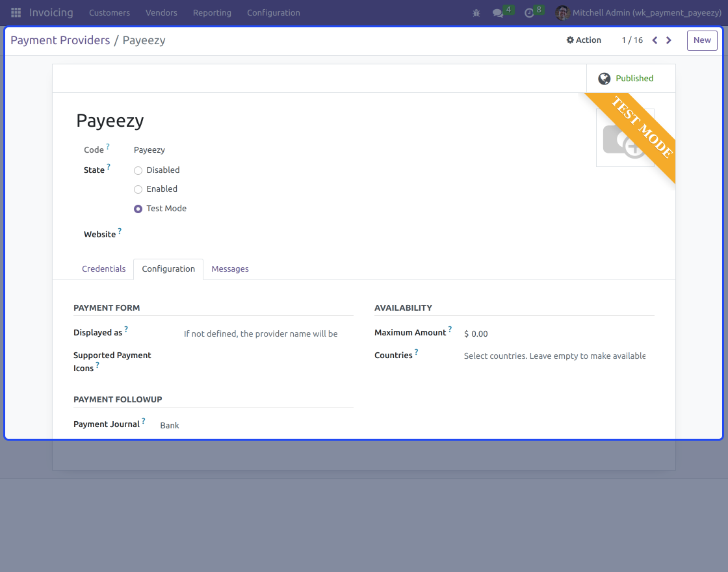The width and height of the screenshot is (728, 572).
Task: Show help tooltip for Displayed as
Action: coord(126,329)
